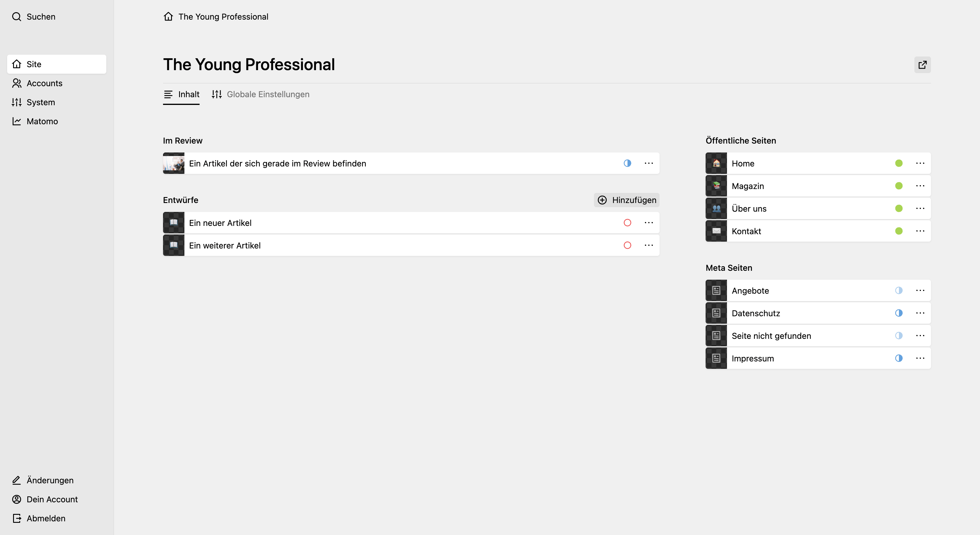Click the Impressum page icon

[716, 358]
